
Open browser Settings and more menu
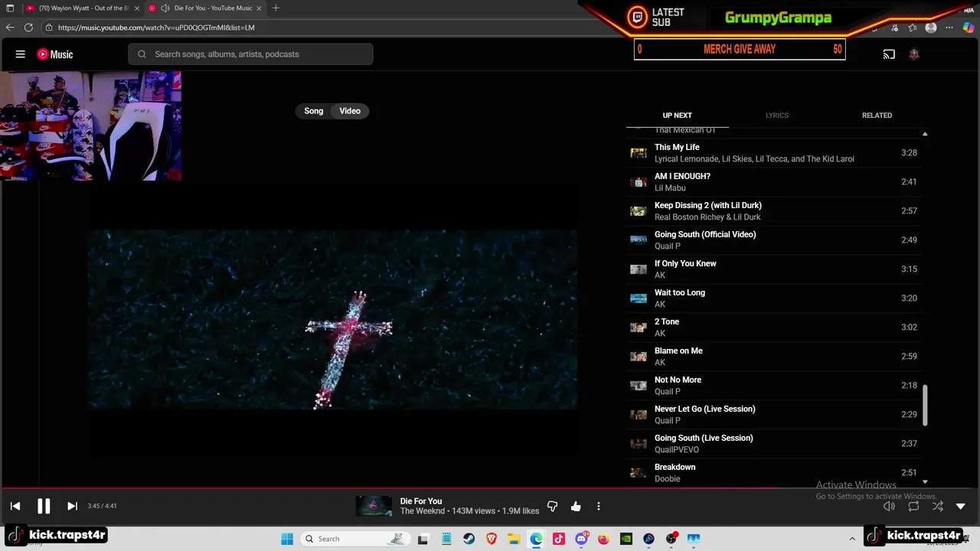click(950, 28)
